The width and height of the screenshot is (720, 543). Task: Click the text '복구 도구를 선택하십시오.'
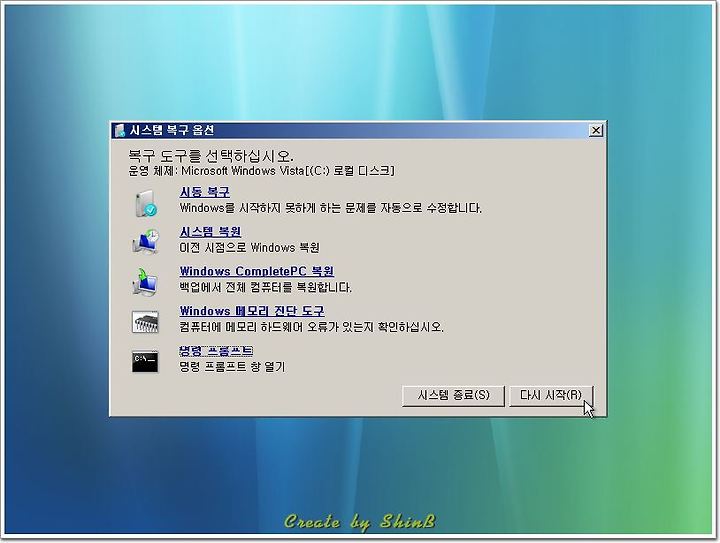pos(211,156)
